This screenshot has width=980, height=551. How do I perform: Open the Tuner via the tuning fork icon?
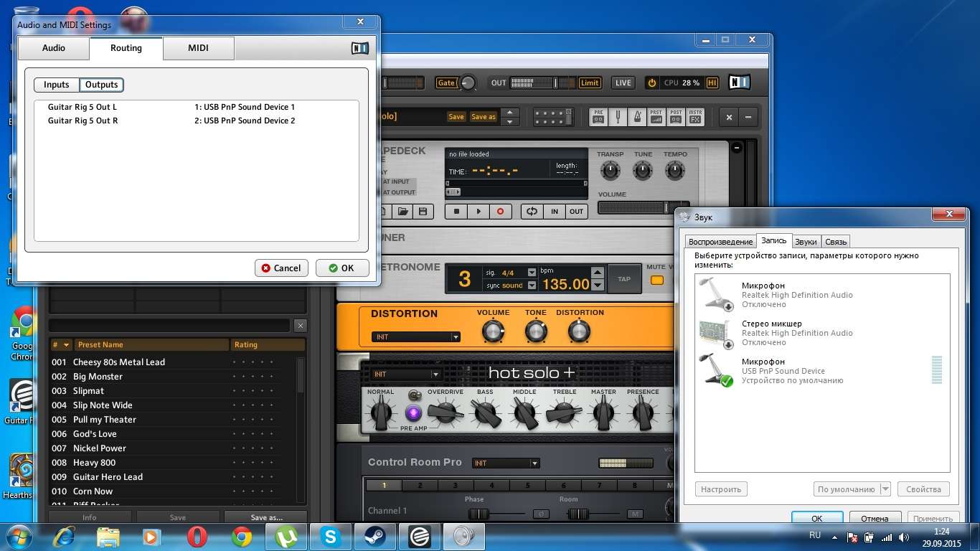618,117
